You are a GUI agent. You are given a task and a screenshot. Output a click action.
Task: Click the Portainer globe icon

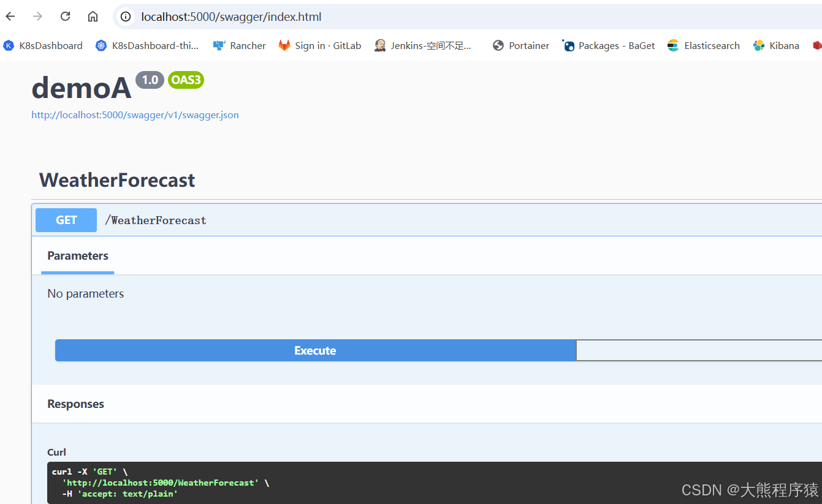pyautogui.click(x=498, y=45)
